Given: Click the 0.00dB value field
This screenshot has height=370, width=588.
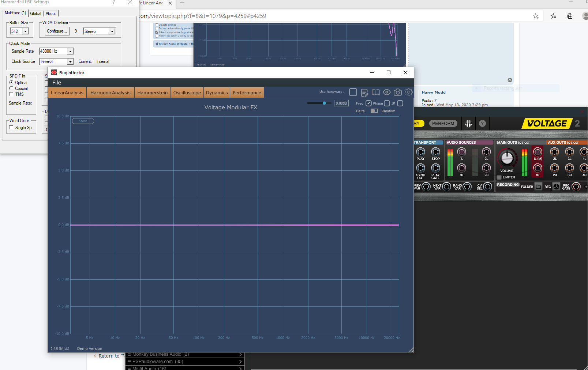Looking at the screenshot, I should [x=341, y=103].
